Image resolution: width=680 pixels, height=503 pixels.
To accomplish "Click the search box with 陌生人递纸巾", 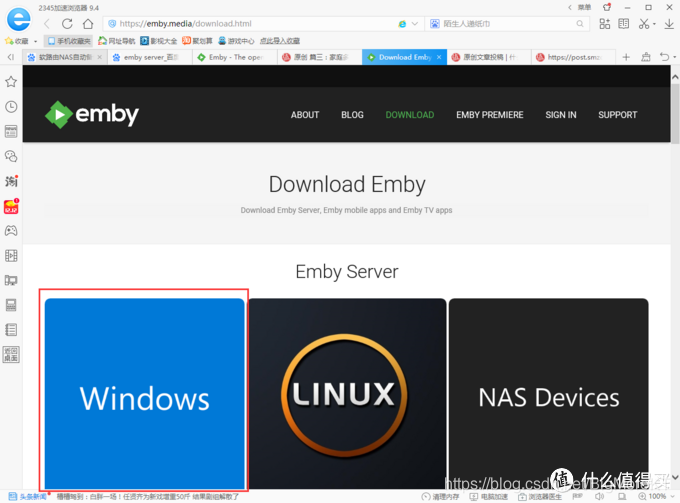I will (507, 24).
